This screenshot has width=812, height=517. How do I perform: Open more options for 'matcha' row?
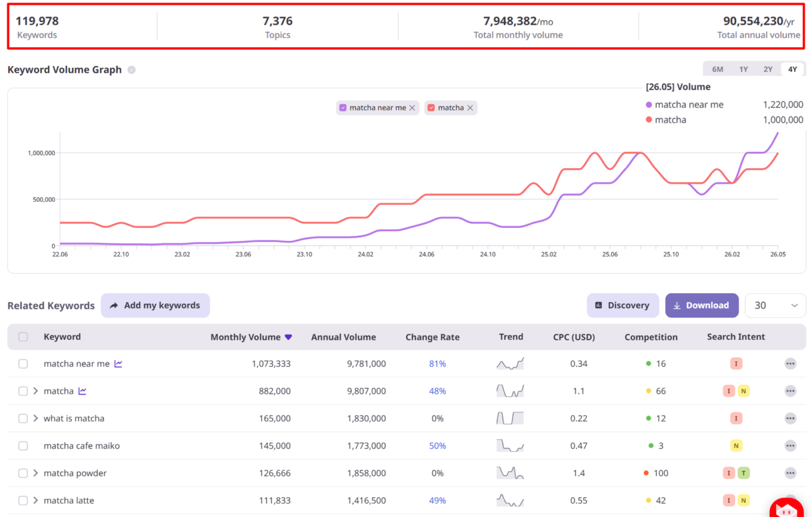(791, 391)
